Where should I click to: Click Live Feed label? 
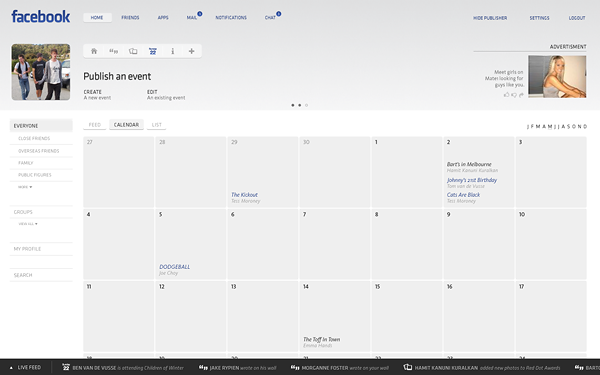[29, 367]
